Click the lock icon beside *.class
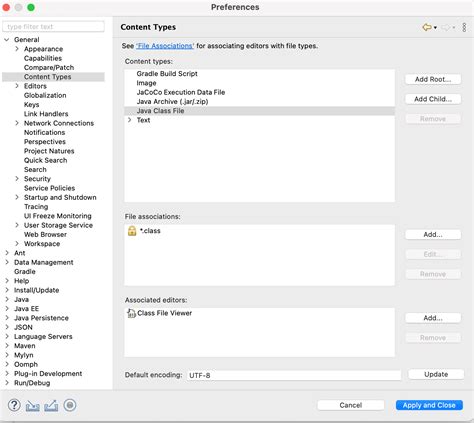The width and height of the screenshot is (474, 423). (132, 231)
